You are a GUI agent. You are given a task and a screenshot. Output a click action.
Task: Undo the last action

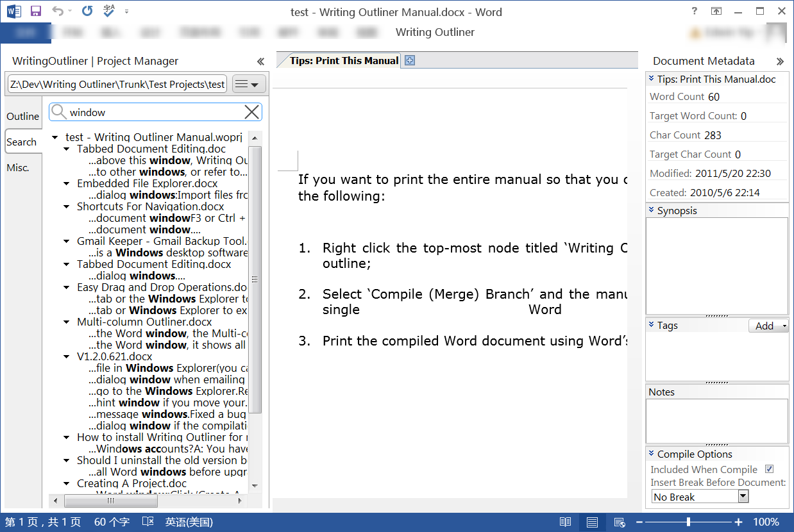(58, 11)
